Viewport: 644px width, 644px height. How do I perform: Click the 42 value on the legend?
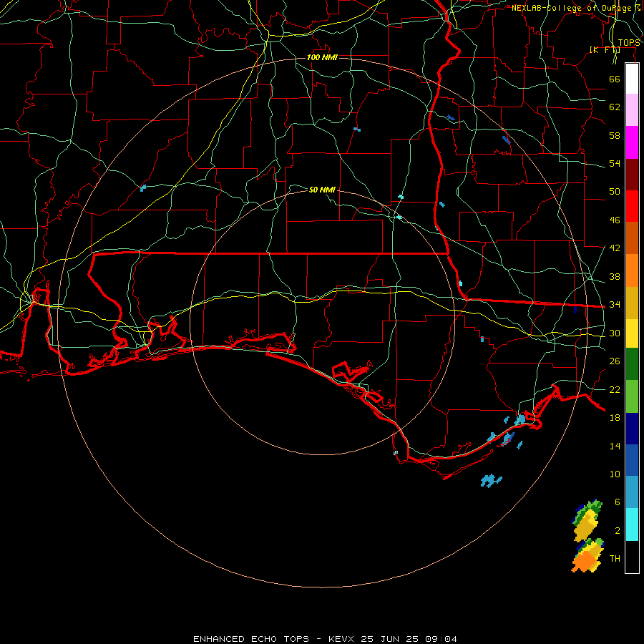click(615, 248)
